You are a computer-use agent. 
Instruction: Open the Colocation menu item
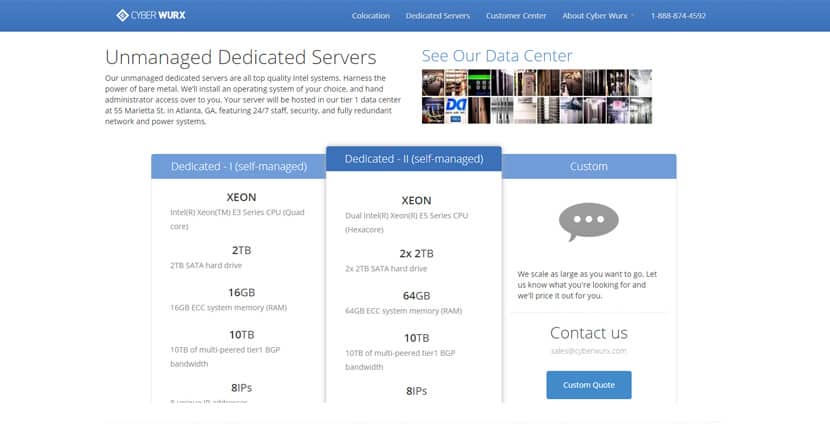click(371, 16)
